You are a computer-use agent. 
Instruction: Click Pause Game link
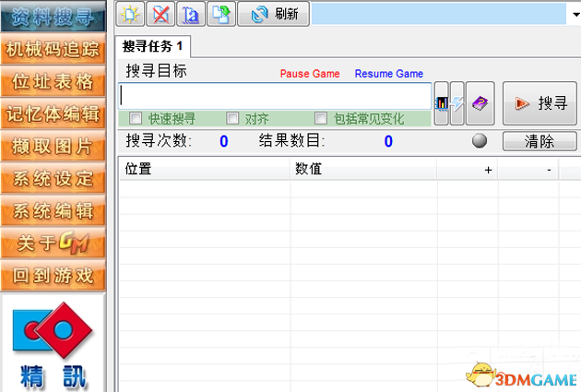tap(309, 74)
